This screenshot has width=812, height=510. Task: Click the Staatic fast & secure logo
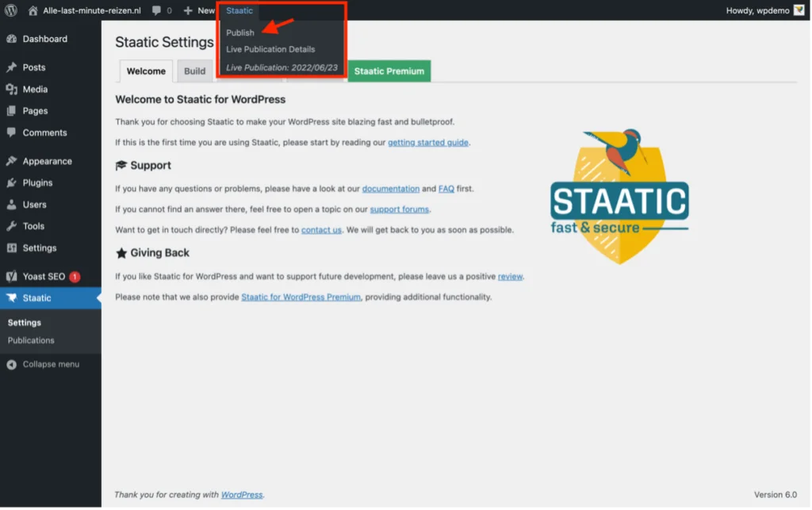[x=619, y=197]
